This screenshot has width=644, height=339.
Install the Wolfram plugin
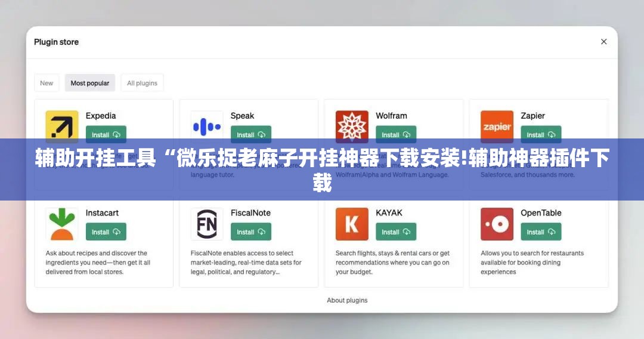tap(396, 134)
